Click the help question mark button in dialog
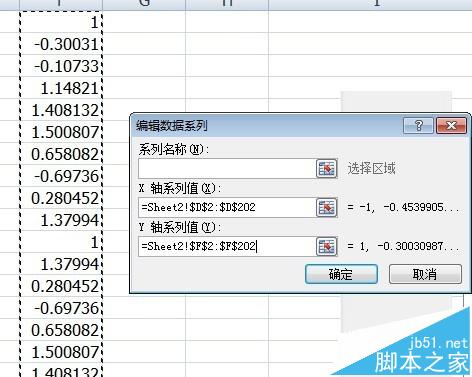This screenshot has height=377, width=472. tap(418, 125)
